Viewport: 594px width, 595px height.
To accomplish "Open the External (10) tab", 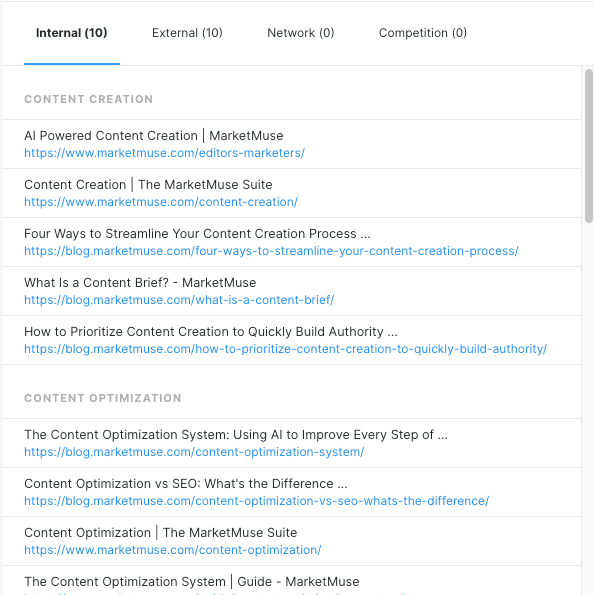I will [x=187, y=33].
